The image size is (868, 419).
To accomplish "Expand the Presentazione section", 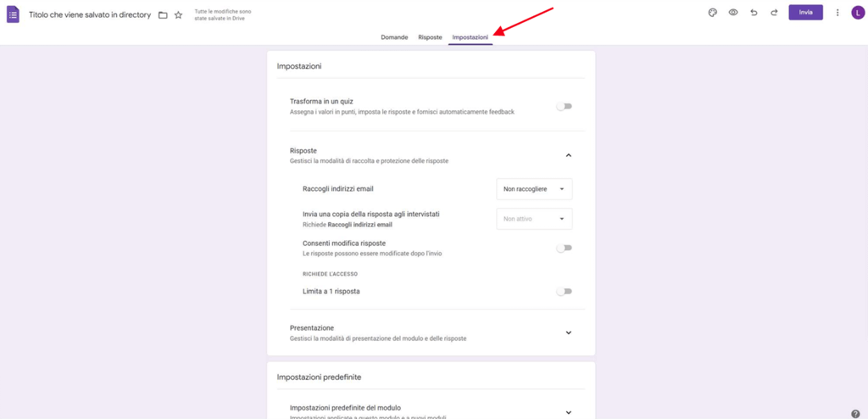I will coord(568,332).
